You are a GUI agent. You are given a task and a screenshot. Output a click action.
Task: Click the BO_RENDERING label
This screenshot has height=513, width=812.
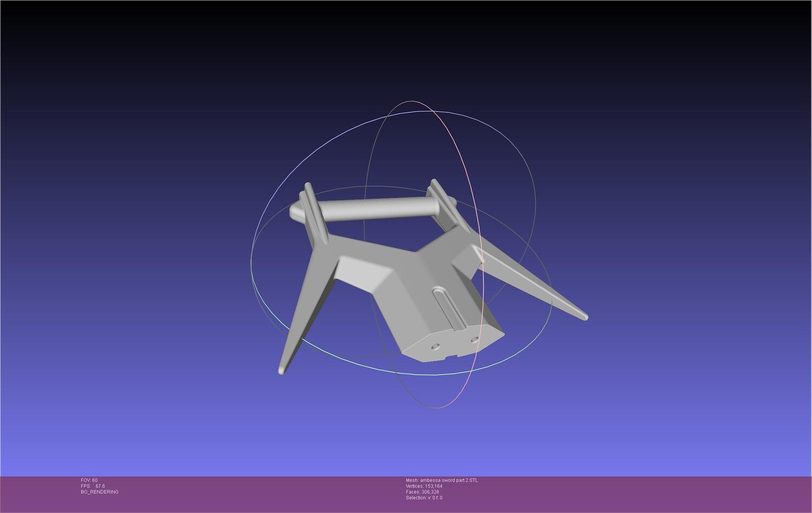(100, 492)
